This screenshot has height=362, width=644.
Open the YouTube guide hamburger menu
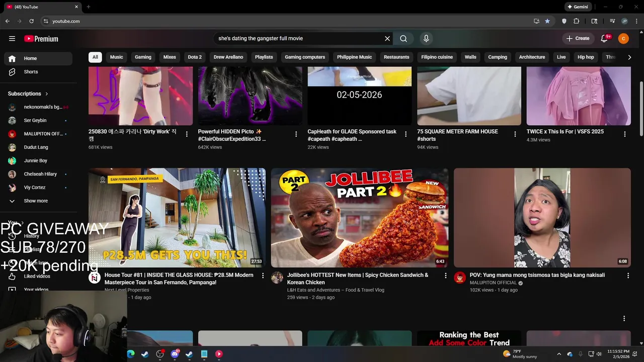coord(12,39)
